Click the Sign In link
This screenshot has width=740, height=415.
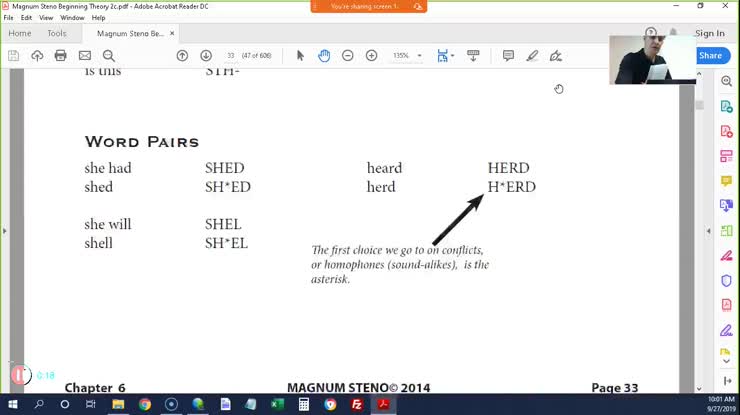[x=709, y=34]
